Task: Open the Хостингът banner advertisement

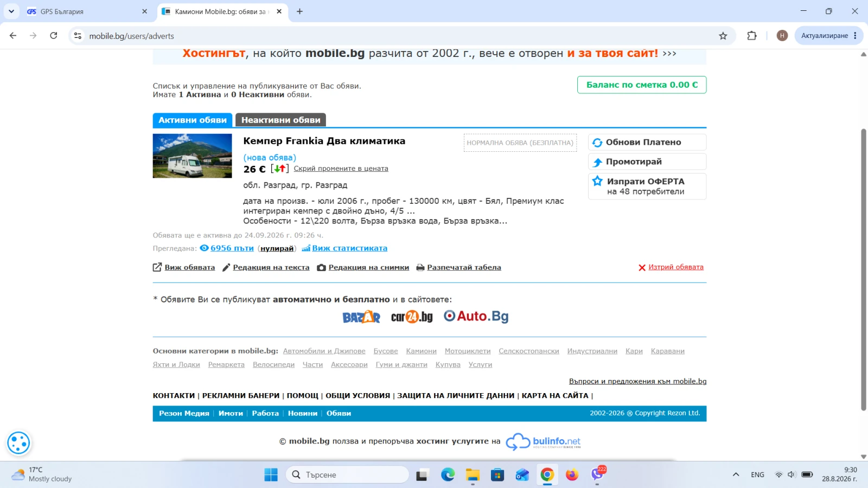Action: point(429,54)
